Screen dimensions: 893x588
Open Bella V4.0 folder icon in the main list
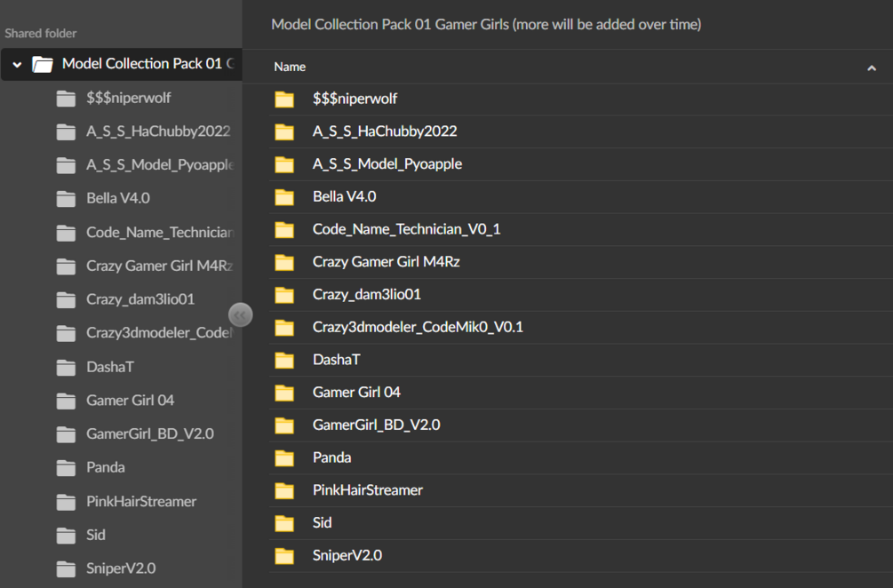284,197
